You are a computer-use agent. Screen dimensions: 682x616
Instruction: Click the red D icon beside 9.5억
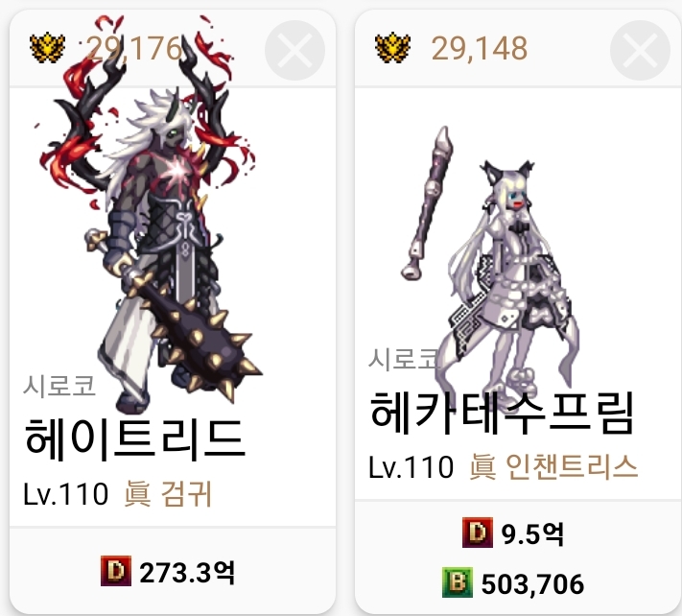478,532
